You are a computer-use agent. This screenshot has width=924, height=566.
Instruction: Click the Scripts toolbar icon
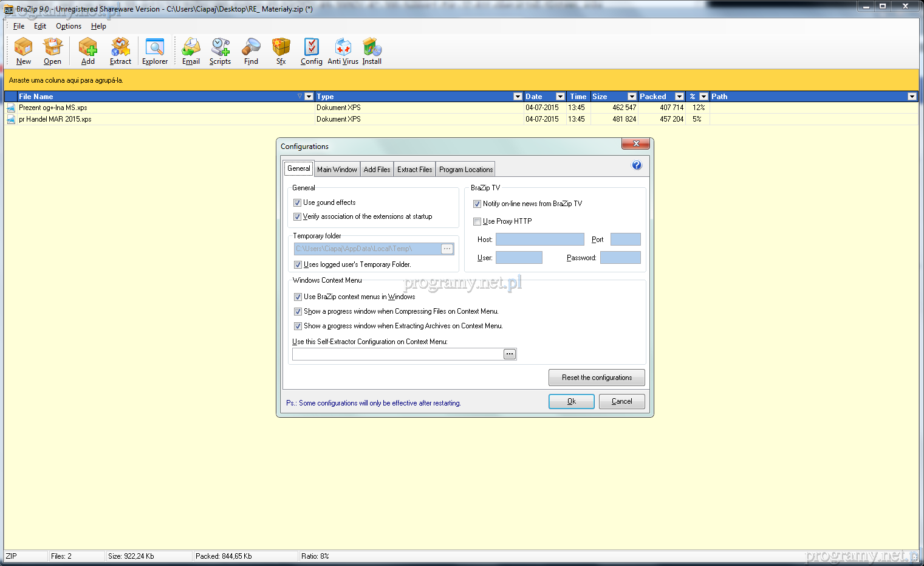click(x=220, y=51)
